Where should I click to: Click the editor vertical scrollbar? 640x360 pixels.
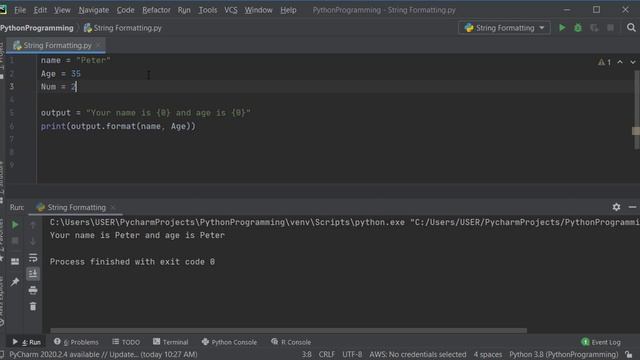coord(636,110)
